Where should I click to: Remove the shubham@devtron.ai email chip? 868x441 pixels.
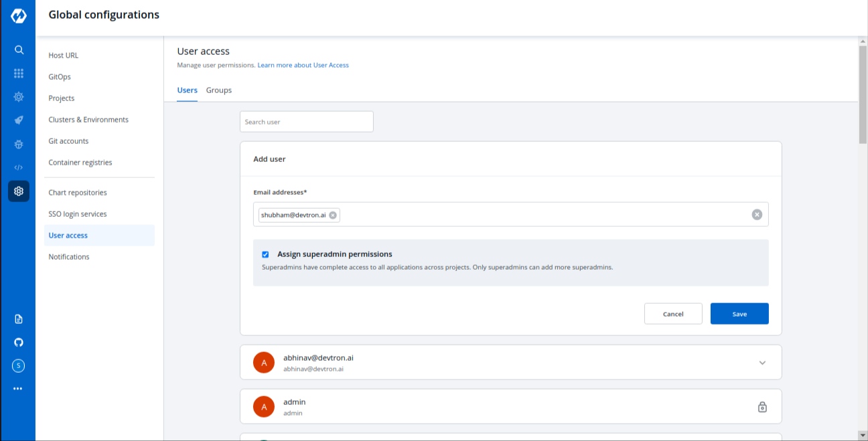coord(333,215)
